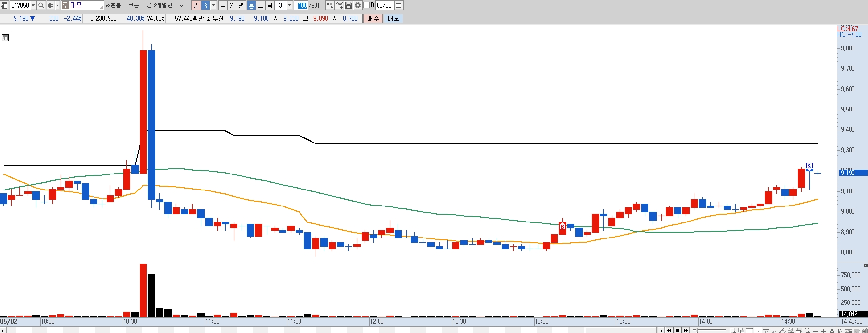Click the plus zoom-in icon in bottom toolbar
This screenshot has width=868, height=333.
point(824,331)
